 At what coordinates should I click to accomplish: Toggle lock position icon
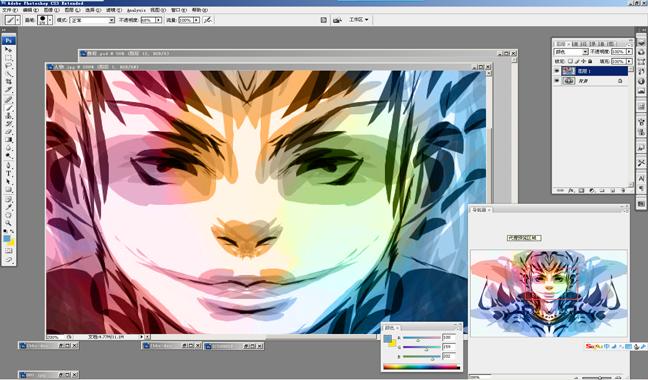584,61
